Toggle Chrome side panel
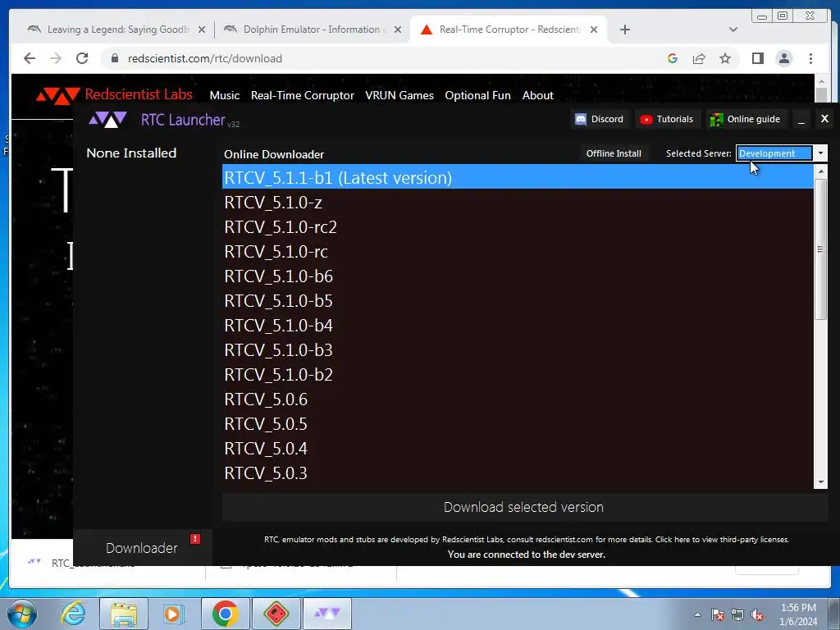Screen dimensions: 840x630 [x=757, y=58]
